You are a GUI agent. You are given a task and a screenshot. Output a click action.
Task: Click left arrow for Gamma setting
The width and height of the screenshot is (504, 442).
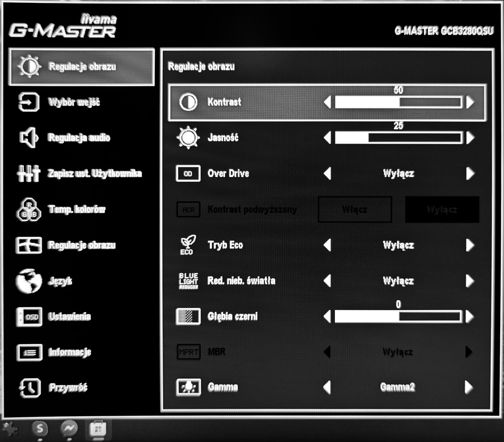point(327,387)
